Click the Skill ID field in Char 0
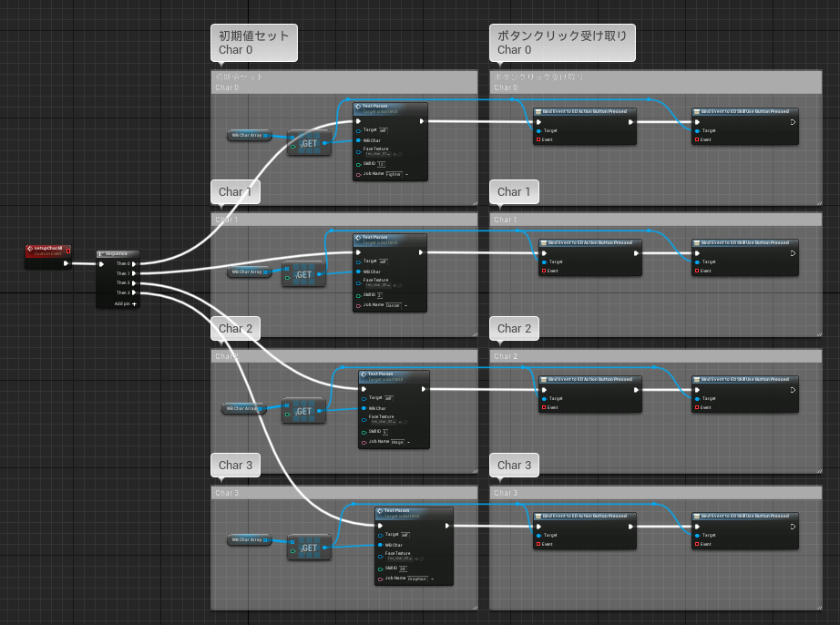 pos(382,164)
